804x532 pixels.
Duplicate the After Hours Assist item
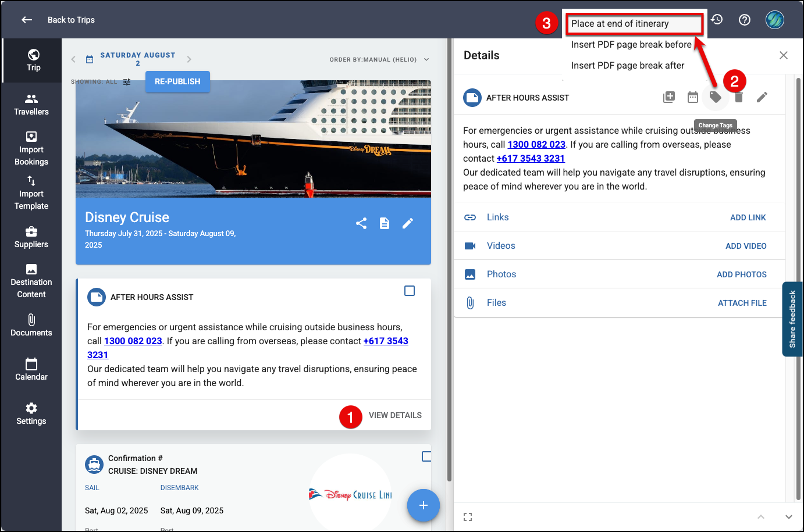click(x=669, y=97)
